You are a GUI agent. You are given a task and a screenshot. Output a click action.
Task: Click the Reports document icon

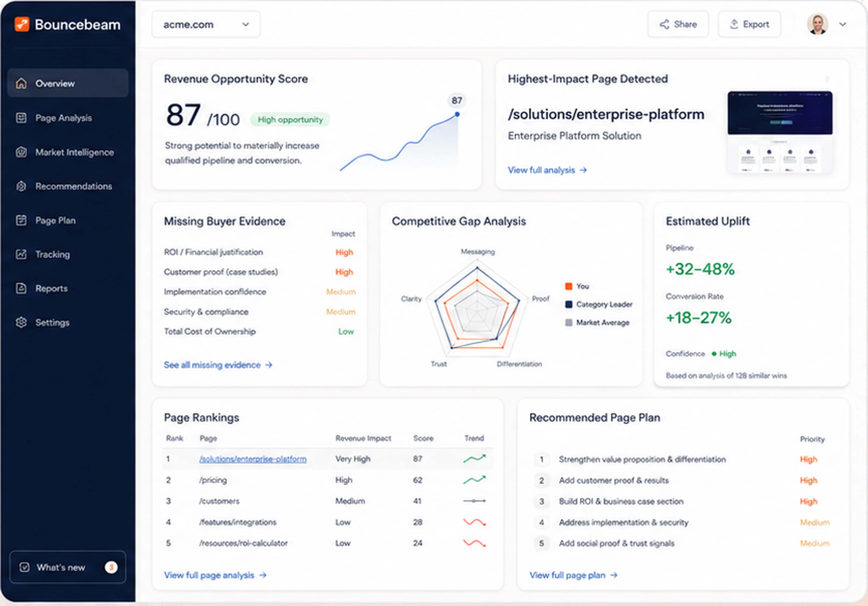[21, 288]
